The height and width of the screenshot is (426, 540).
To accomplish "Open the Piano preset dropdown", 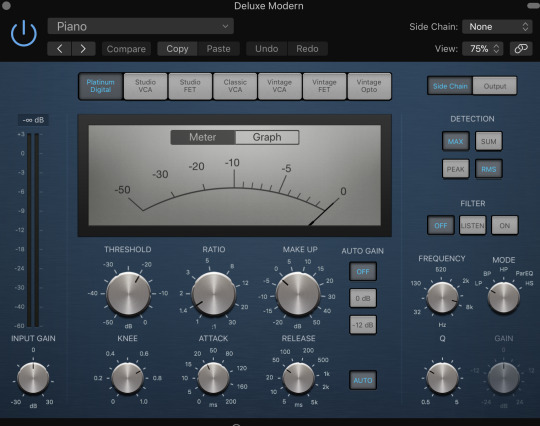I will point(141,26).
